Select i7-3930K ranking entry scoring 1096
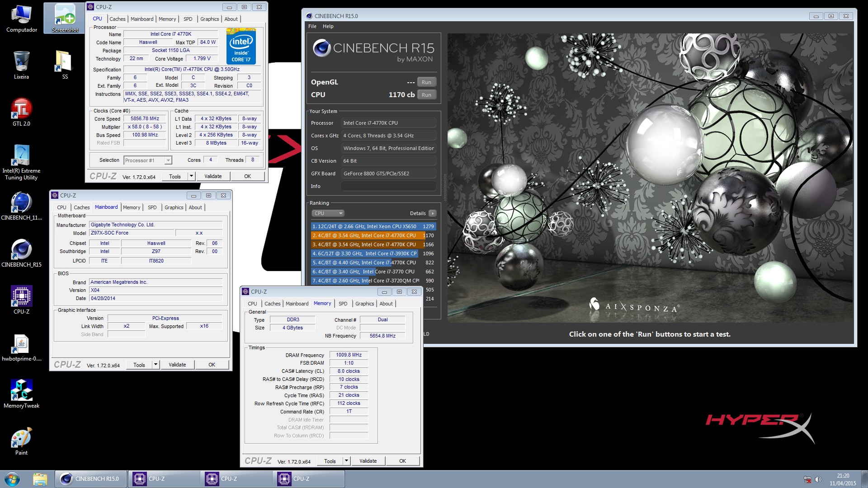Image resolution: width=868 pixels, height=488 pixels. (x=373, y=253)
